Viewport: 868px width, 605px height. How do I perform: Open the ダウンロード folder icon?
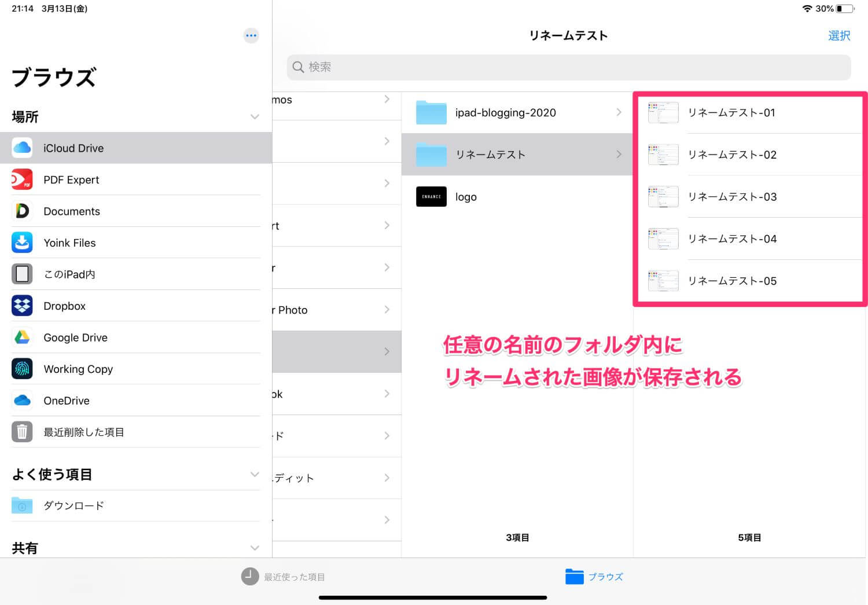(x=22, y=505)
